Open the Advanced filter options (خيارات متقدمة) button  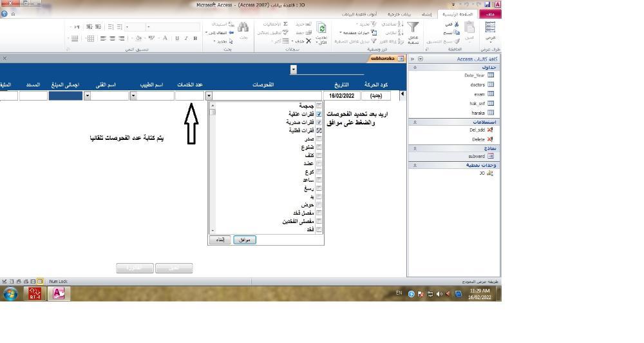[358, 32]
